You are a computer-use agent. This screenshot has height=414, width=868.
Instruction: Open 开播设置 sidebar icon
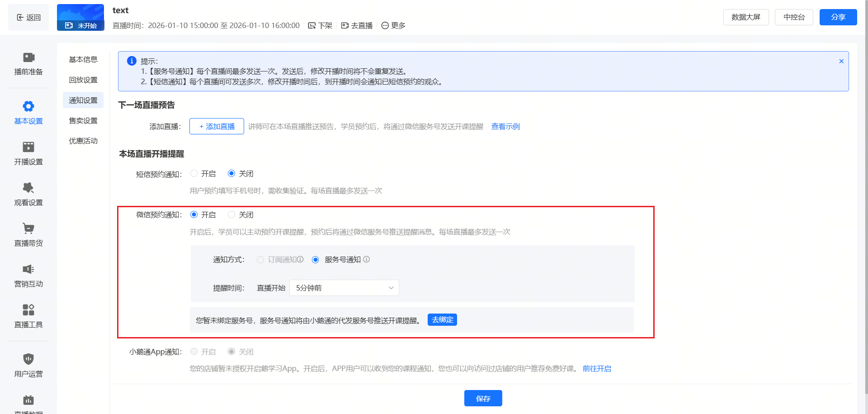(28, 147)
